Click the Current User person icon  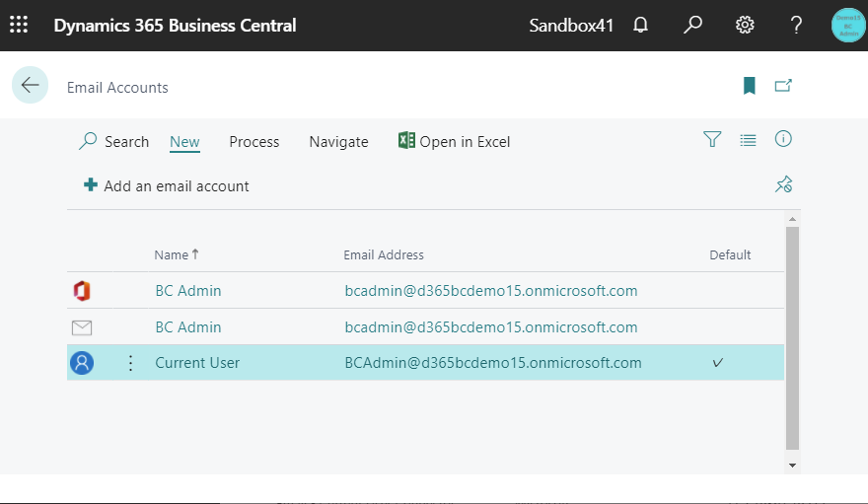coord(82,363)
